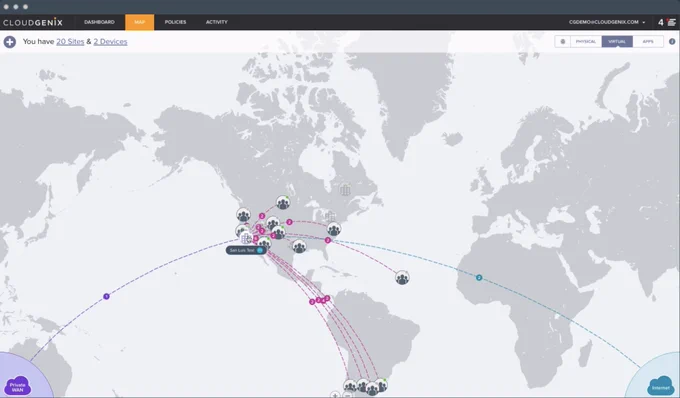Select the Map tab
Image resolution: width=680 pixels, height=398 pixels.
click(140, 22)
